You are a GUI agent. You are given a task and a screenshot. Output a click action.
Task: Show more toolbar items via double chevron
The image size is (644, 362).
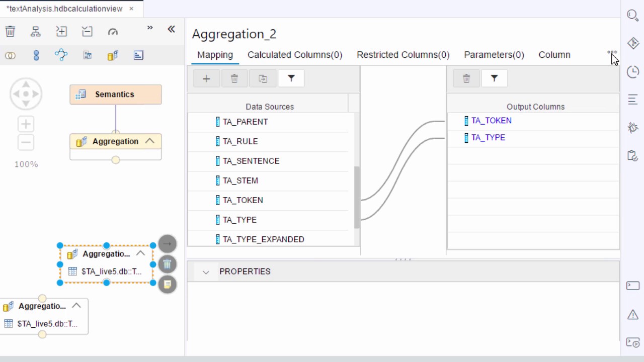point(149,28)
